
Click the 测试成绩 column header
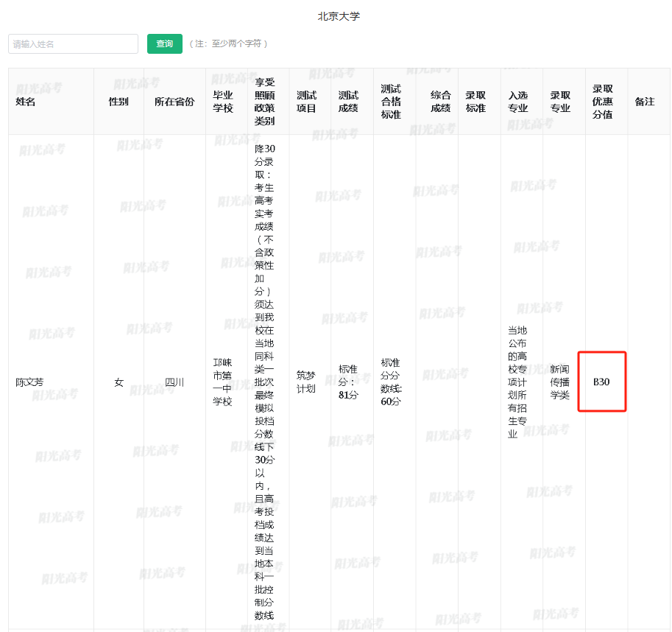click(x=348, y=102)
